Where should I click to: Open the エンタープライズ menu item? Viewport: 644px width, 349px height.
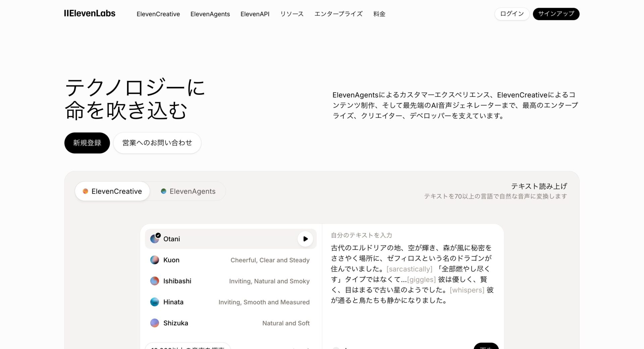(338, 14)
